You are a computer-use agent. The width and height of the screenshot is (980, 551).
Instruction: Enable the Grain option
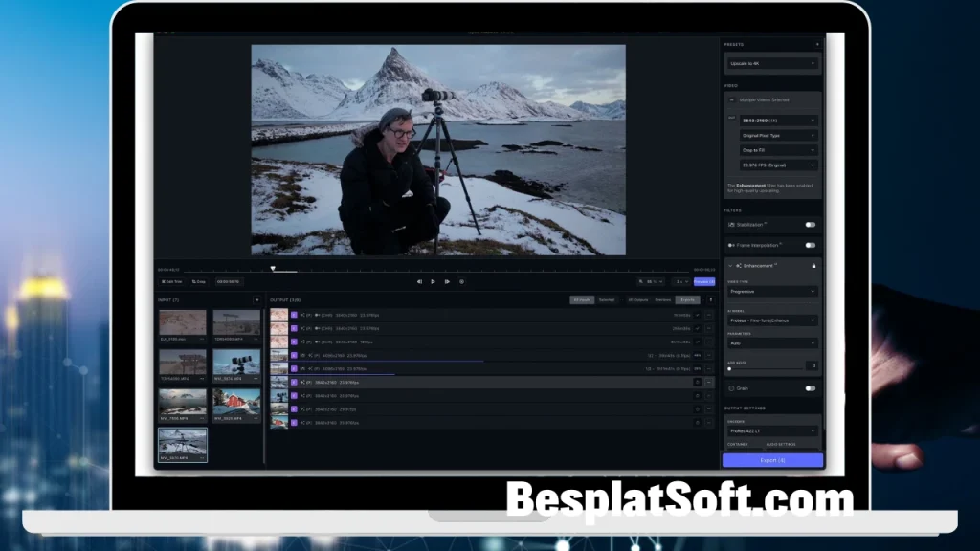pyautogui.click(x=810, y=388)
